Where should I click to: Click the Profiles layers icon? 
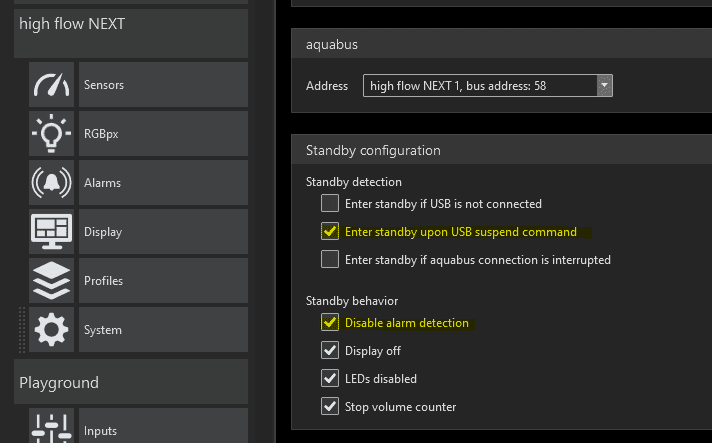click(x=52, y=281)
